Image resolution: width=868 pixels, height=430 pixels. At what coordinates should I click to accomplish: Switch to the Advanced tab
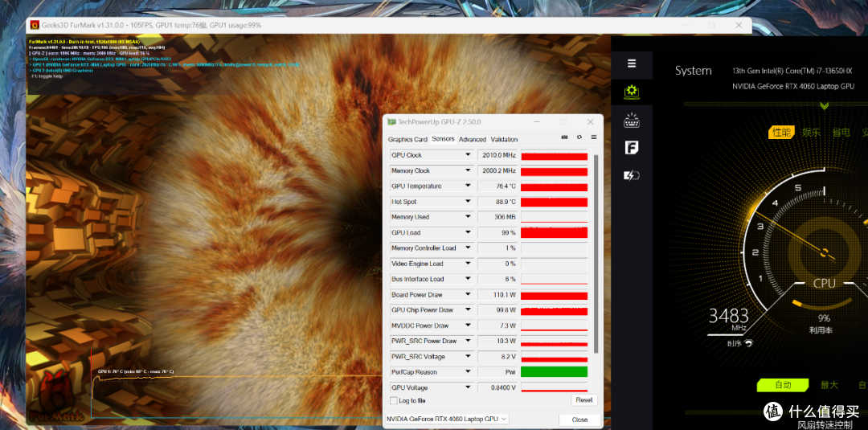click(473, 140)
